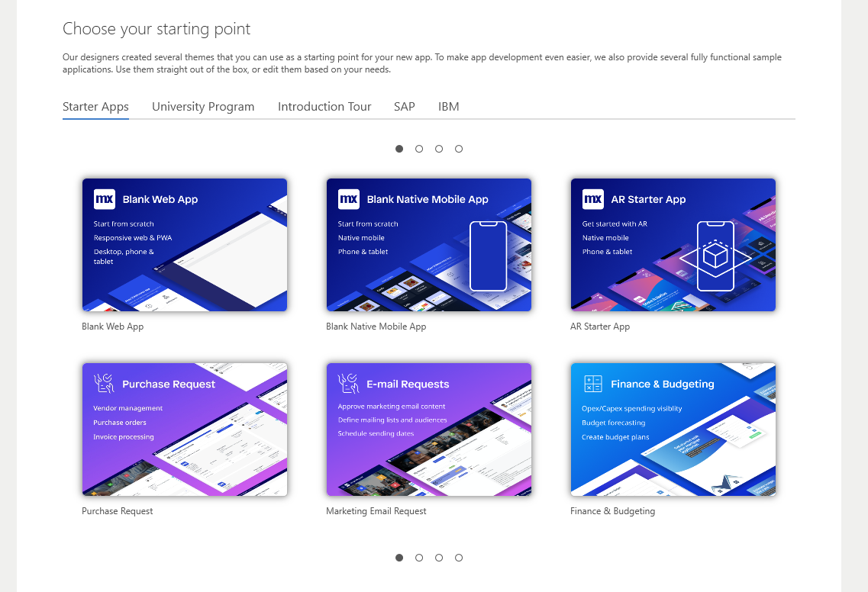The height and width of the screenshot is (592, 868).
Task: Open the Finance & Budgeting template thumbnail
Action: point(673,430)
